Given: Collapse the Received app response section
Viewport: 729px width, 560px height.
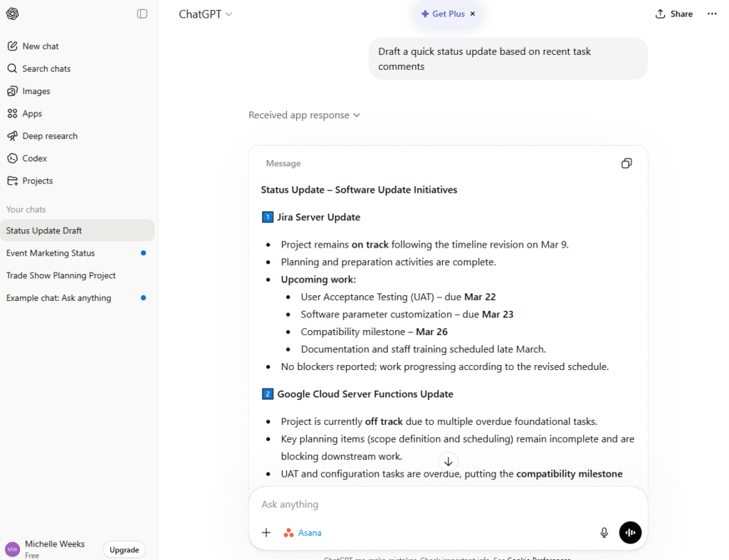Looking at the screenshot, I should (x=304, y=115).
